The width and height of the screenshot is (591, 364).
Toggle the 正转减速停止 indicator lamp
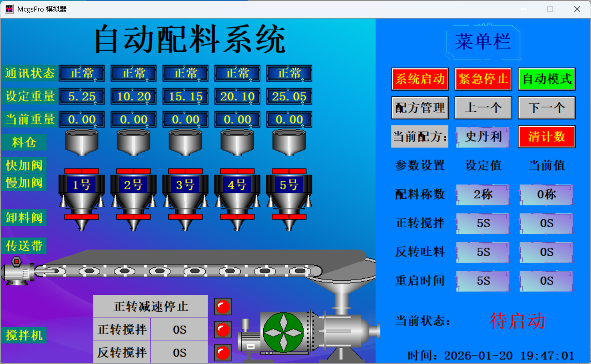[222, 306]
